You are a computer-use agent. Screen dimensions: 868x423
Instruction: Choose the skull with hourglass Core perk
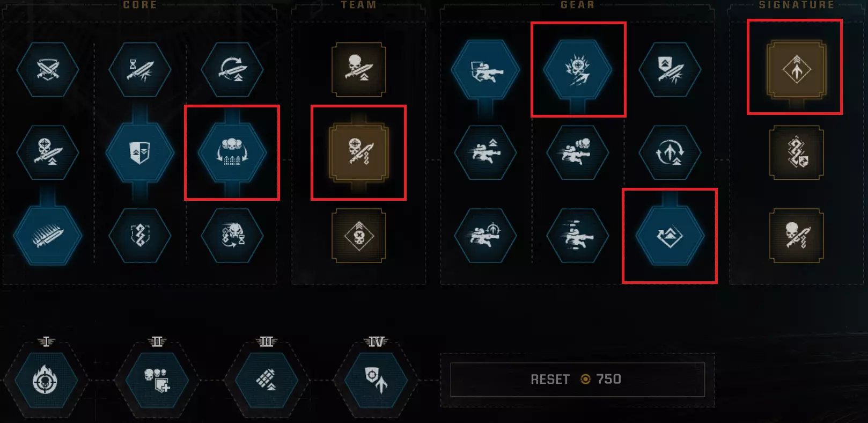(x=232, y=236)
